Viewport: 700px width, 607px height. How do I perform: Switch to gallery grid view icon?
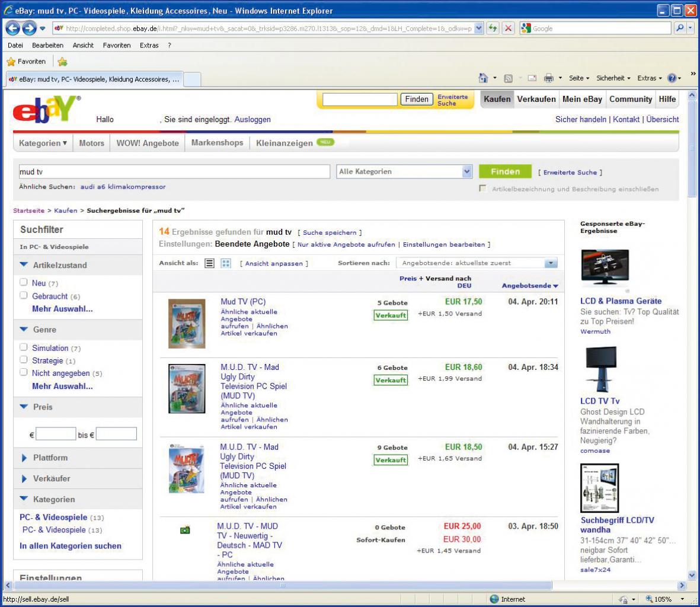(x=226, y=263)
